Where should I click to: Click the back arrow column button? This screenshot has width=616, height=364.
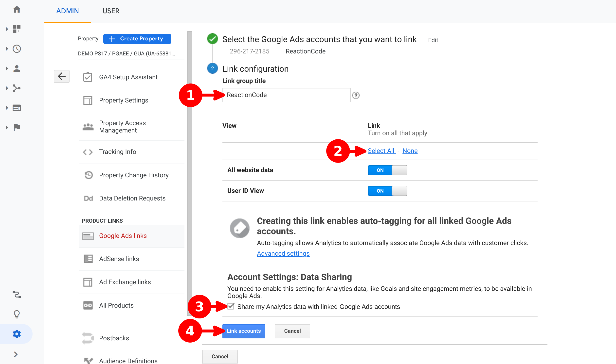[62, 76]
